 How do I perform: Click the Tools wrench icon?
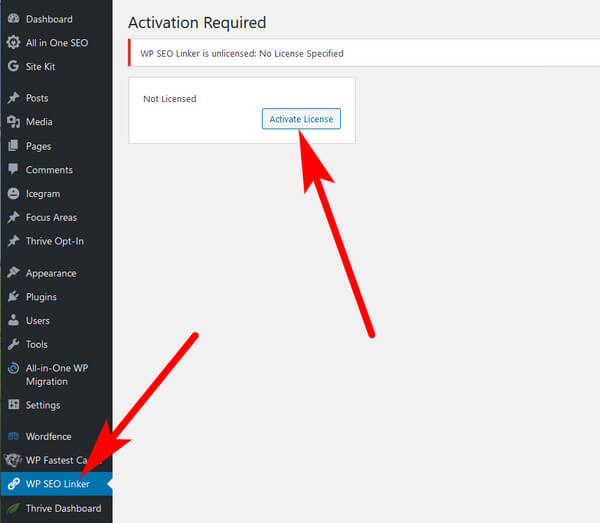[x=13, y=344]
